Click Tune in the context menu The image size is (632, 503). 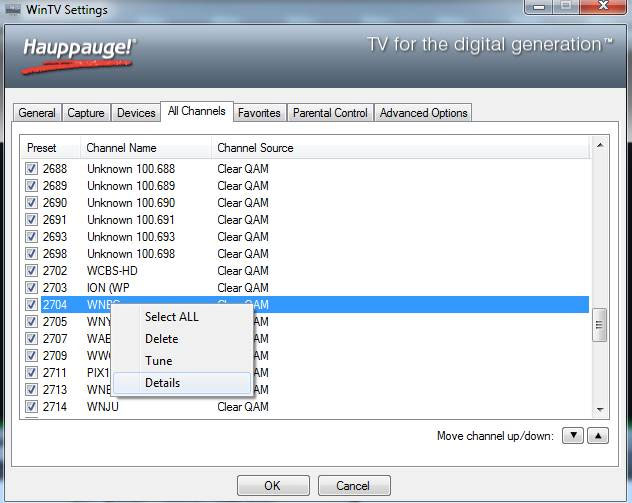[159, 361]
